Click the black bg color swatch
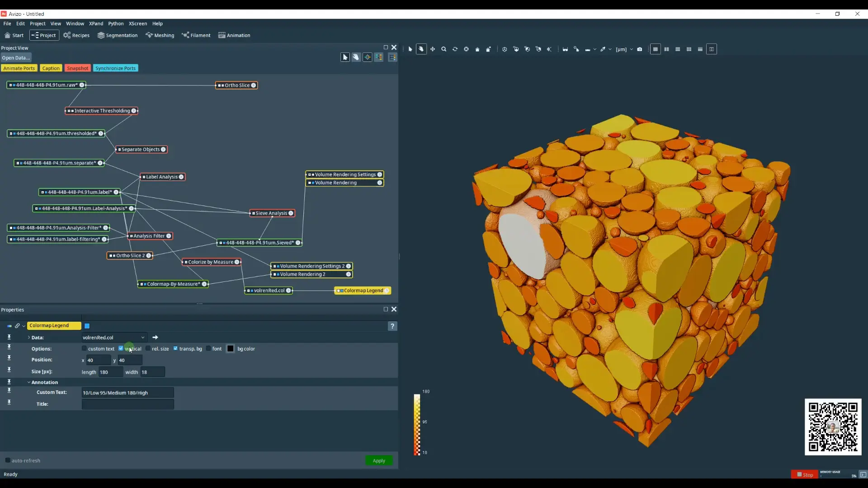The width and height of the screenshot is (868, 488). point(231,348)
